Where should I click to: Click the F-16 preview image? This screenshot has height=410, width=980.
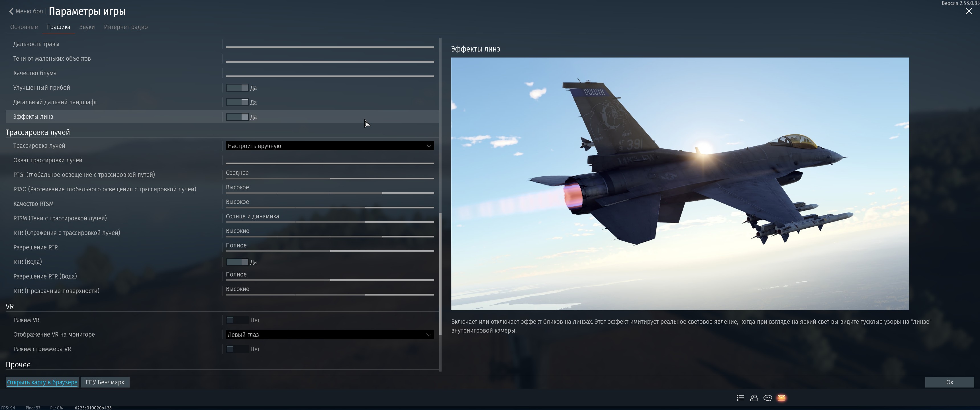[x=680, y=184]
